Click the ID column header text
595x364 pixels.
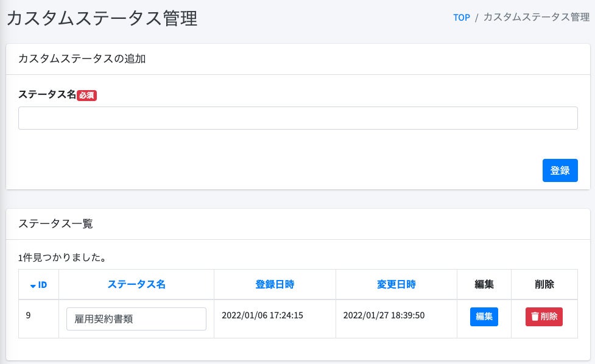(x=43, y=285)
